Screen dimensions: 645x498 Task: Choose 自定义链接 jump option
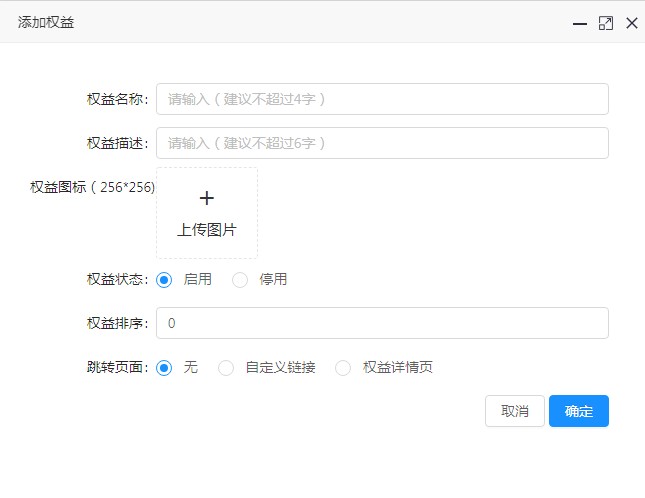click(226, 368)
